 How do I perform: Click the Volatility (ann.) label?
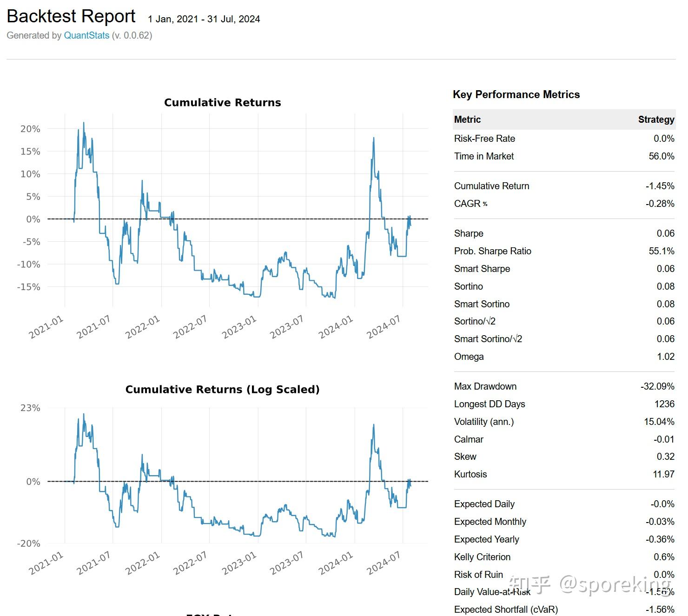point(483,422)
